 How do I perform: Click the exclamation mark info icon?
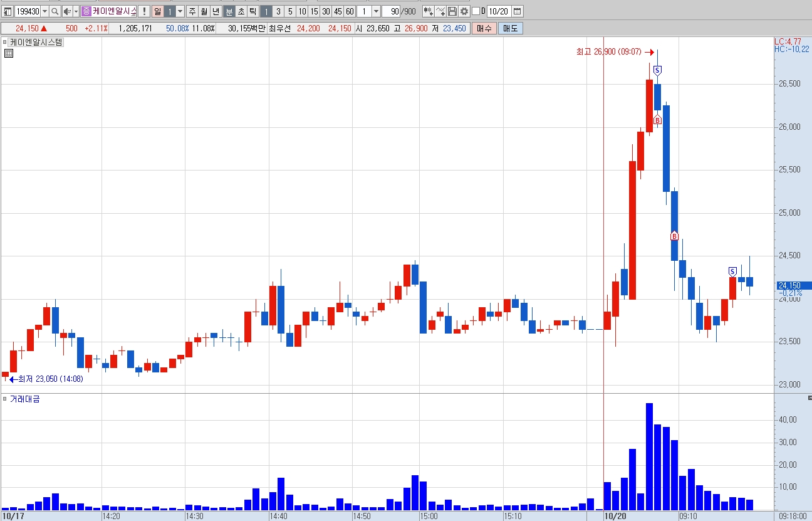click(143, 11)
